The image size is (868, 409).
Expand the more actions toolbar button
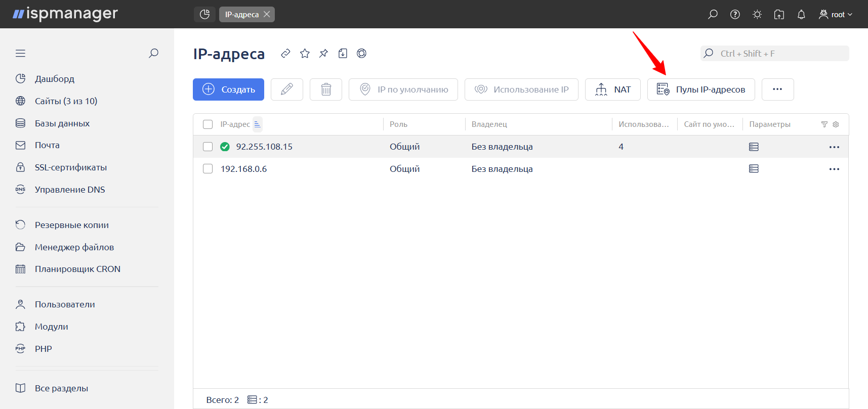777,89
